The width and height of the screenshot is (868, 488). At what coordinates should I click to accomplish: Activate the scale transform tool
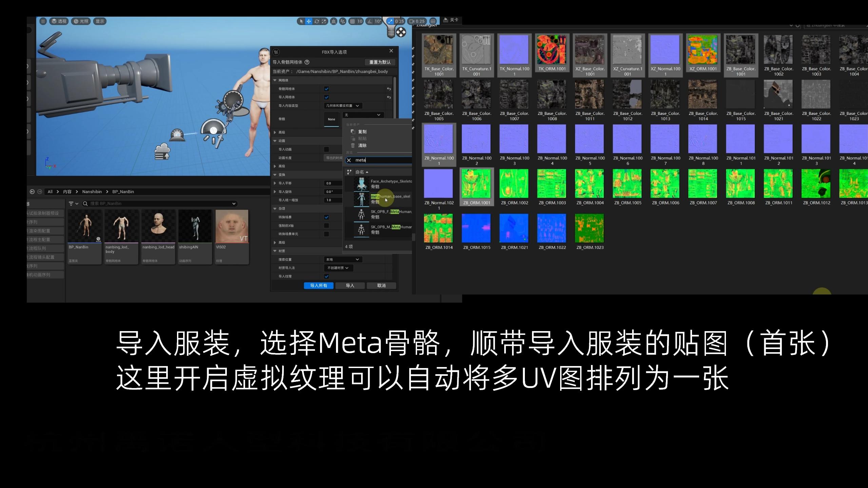[324, 21]
